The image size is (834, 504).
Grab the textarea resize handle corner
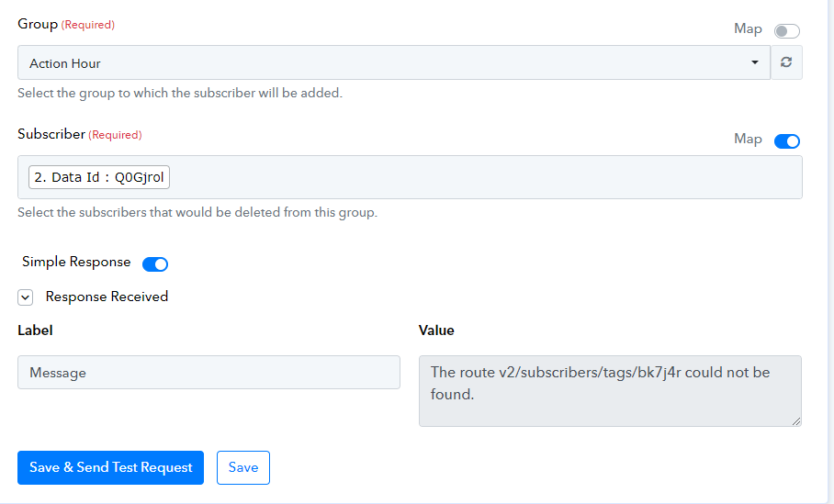point(795,421)
